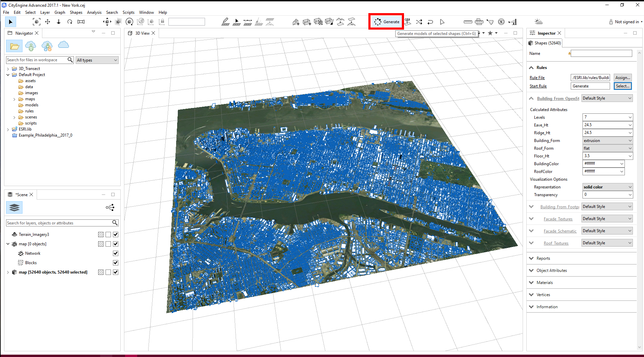Toggle visibility checkbox for Terrain_Imagery3 layer
The image size is (644, 357).
pyautogui.click(x=116, y=235)
